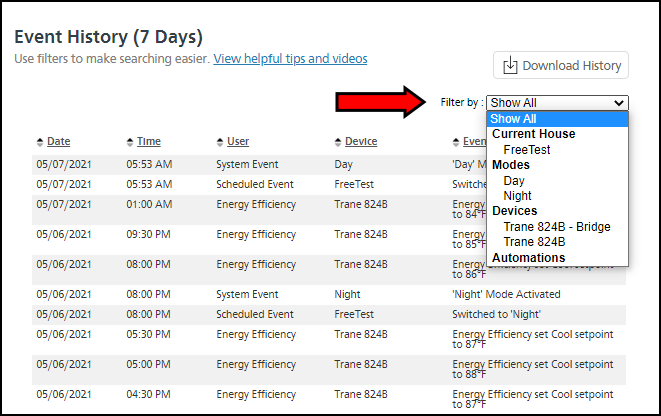Click the sort arrows icon beside User

click(x=220, y=142)
